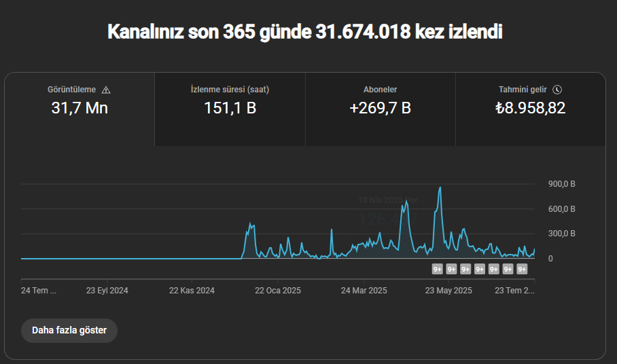
Task: Click the ₺8.958,82 estimated revenue value
Action: point(531,108)
